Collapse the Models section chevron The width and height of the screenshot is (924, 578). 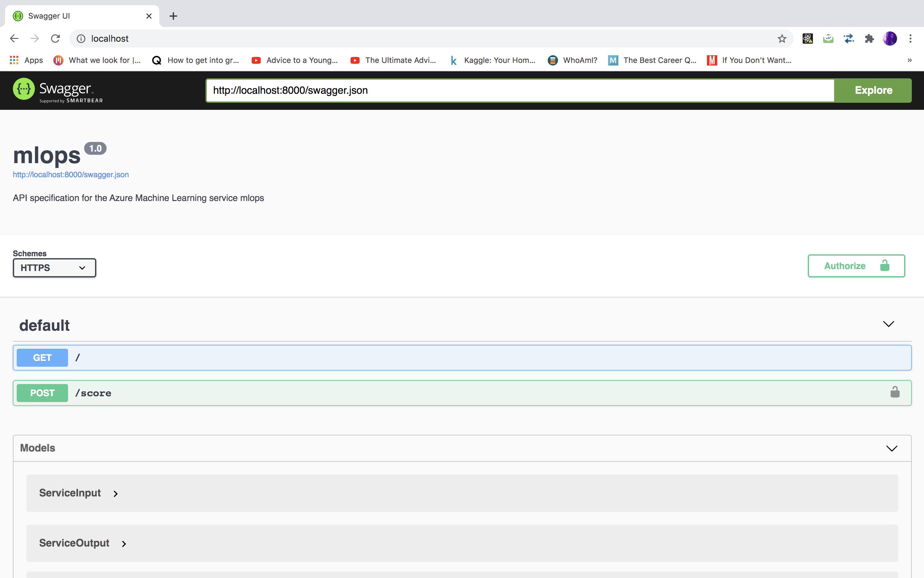892,448
